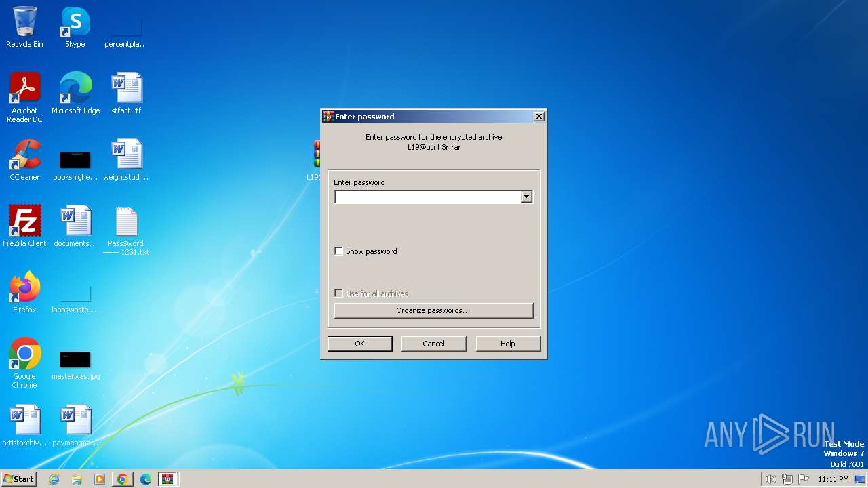Image resolution: width=868 pixels, height=488 pixels.
Task: Switch to the WinRAR taskbar button
Action: pos(167,479)
